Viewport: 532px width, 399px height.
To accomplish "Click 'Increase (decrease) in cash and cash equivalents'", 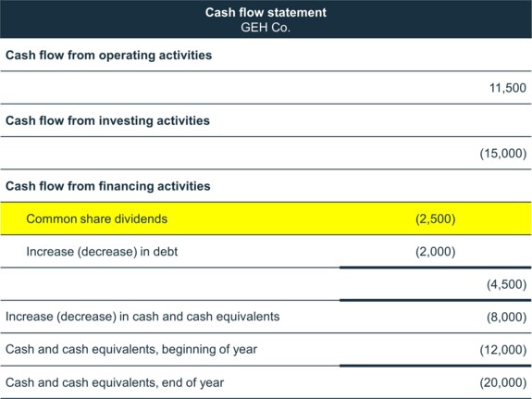I will [142, 317].
